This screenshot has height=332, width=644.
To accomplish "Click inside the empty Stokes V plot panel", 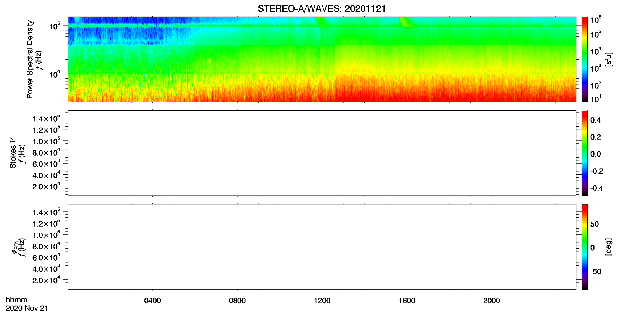I will point(322,153).
